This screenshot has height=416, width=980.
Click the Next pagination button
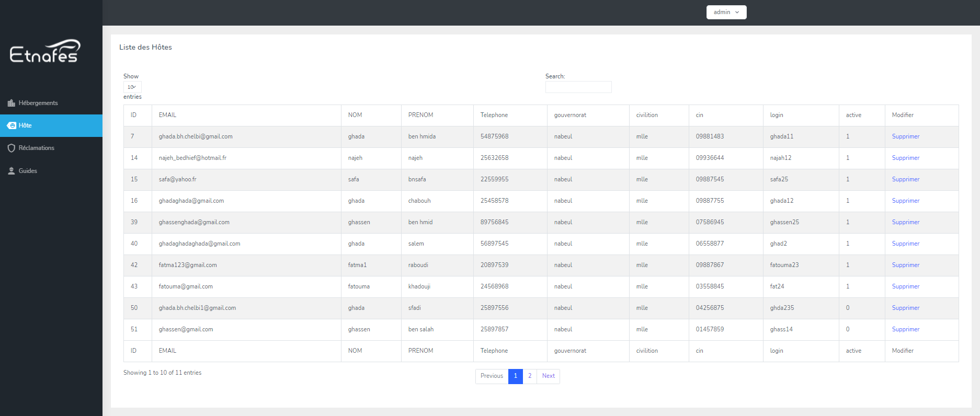coord(548,376)
